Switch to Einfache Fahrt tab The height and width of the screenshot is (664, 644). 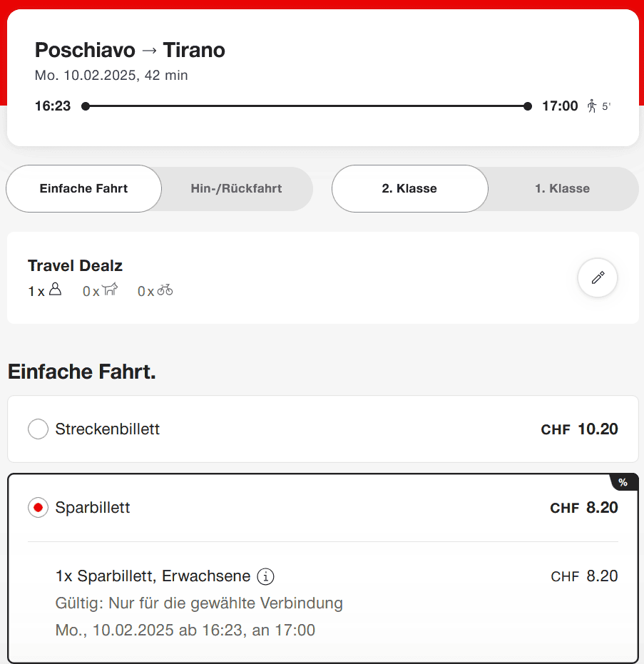click(84, 189)
